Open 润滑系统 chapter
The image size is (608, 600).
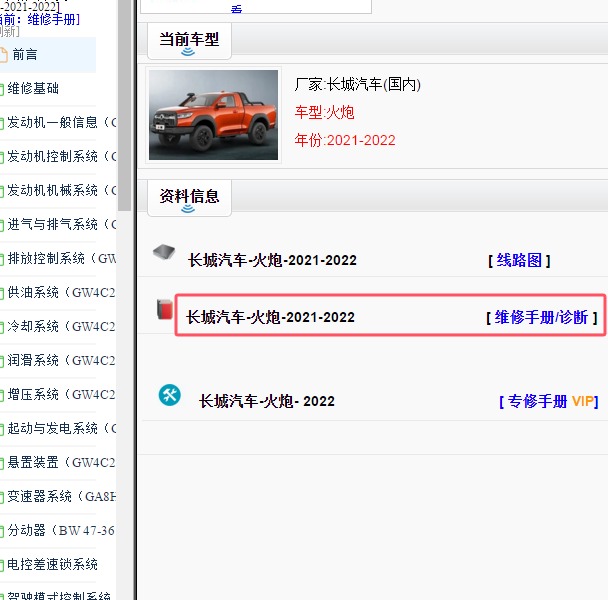[x=61, y=360]
